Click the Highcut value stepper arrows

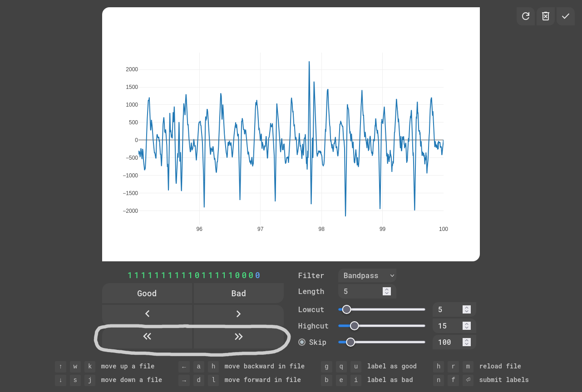[x=467, y=326]
